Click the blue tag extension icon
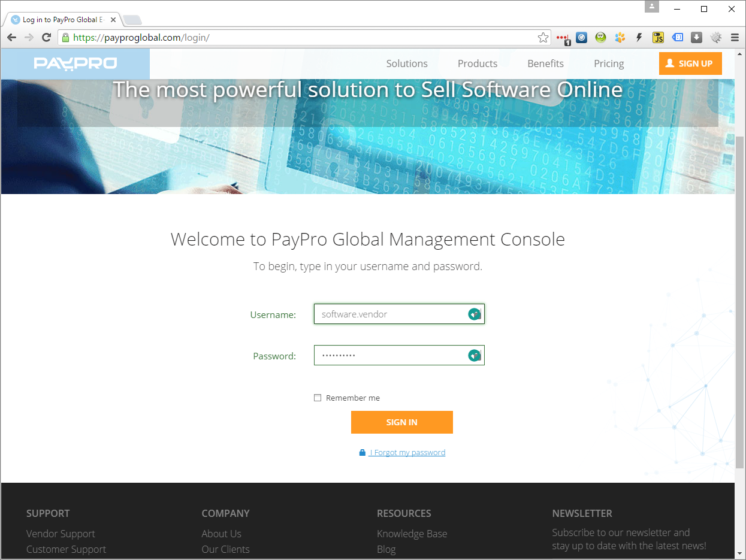746x560 pixels. point(677,38)
